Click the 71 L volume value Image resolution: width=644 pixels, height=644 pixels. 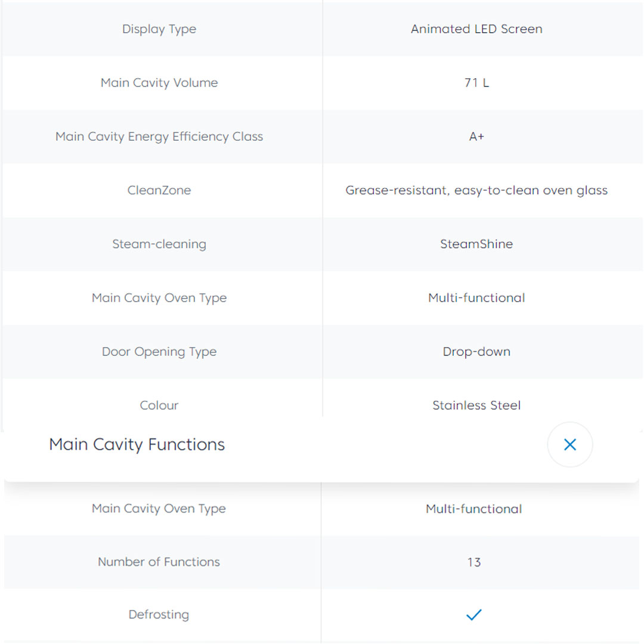(476, 83)
